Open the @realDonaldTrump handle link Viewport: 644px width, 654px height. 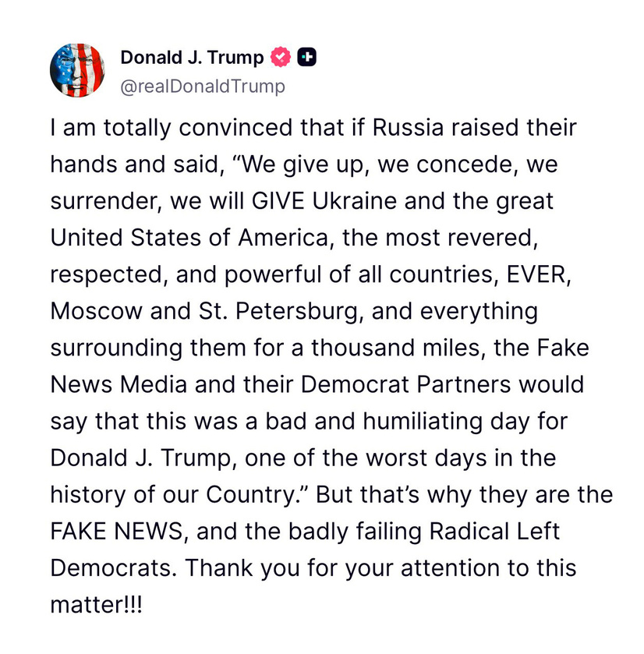[x=203, y=87]
